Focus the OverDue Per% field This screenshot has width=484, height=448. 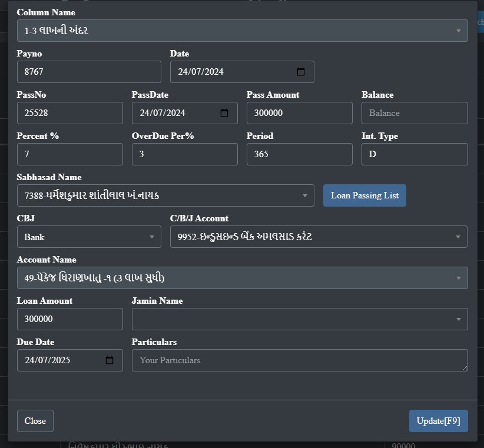pos(184,154)
